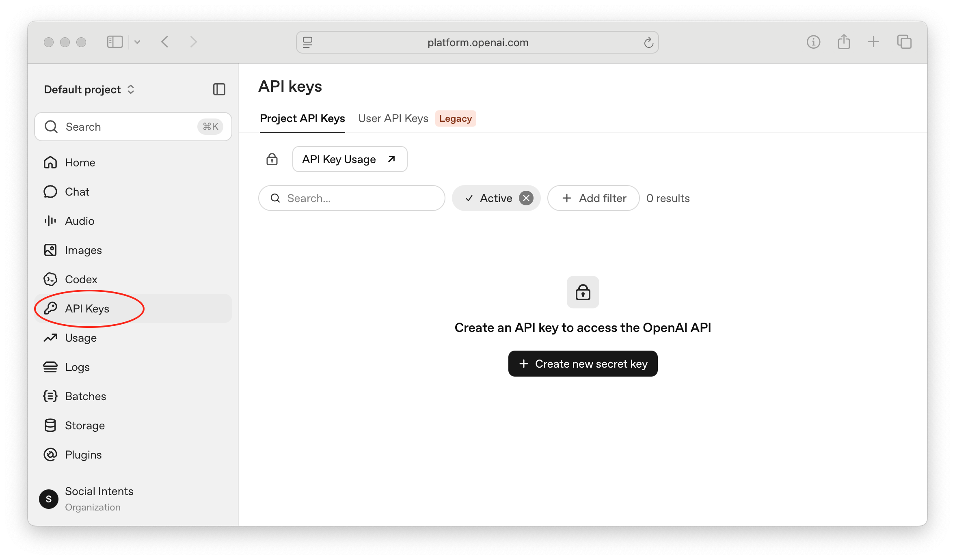Open the Plugins section
The image size is (955, 560).
pyautogui.click(x=133, y=454)
